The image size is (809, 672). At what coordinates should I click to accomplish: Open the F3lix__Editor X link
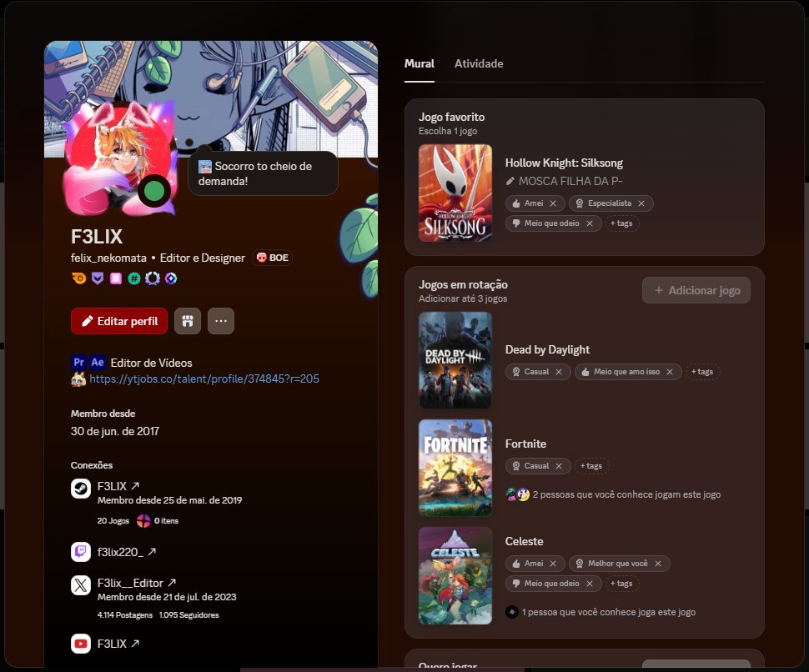[131, 584]
